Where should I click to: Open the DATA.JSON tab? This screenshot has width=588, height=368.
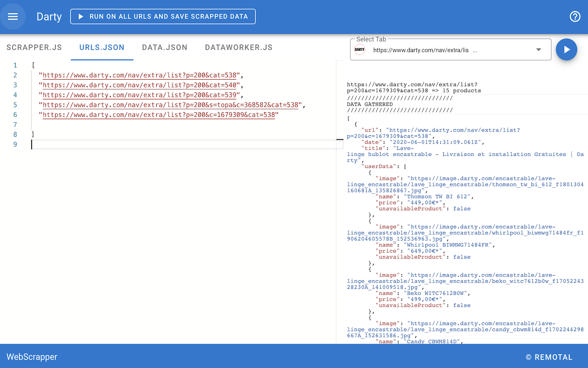164,47
